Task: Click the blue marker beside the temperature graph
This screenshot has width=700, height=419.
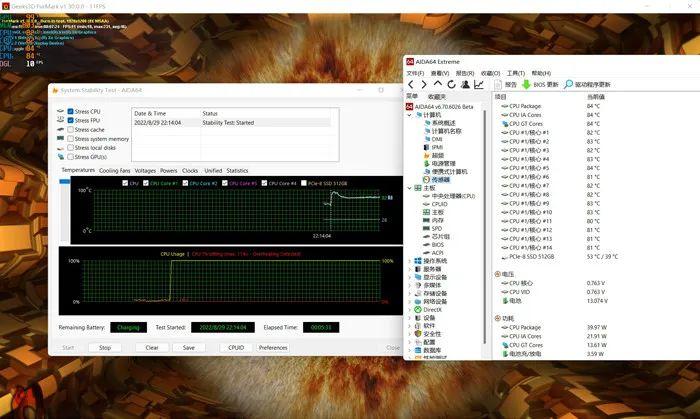Action: (65, 181)
